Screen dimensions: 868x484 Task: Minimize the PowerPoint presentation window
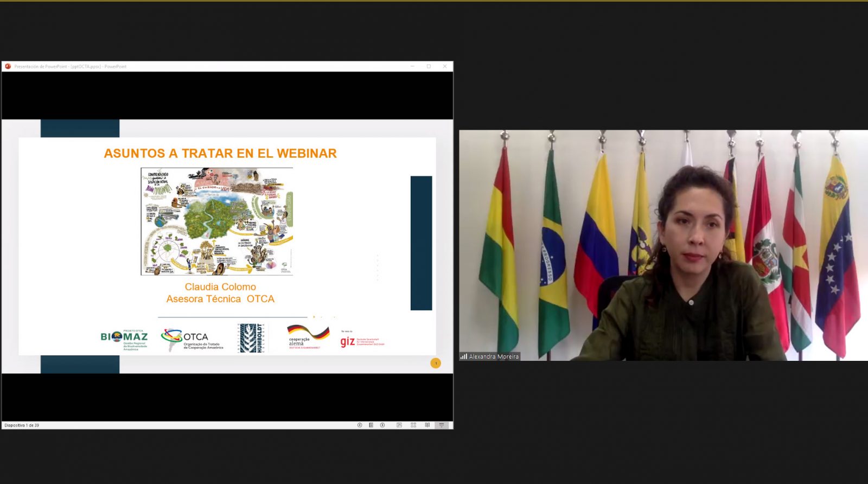coord(412,67)
